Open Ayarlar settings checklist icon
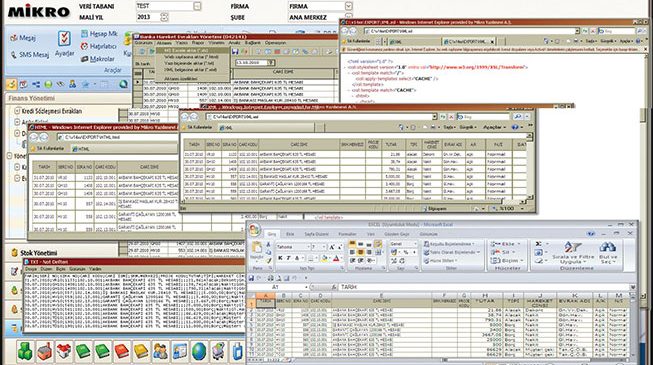Screen dimensions: 653x365 pos(64,44)
